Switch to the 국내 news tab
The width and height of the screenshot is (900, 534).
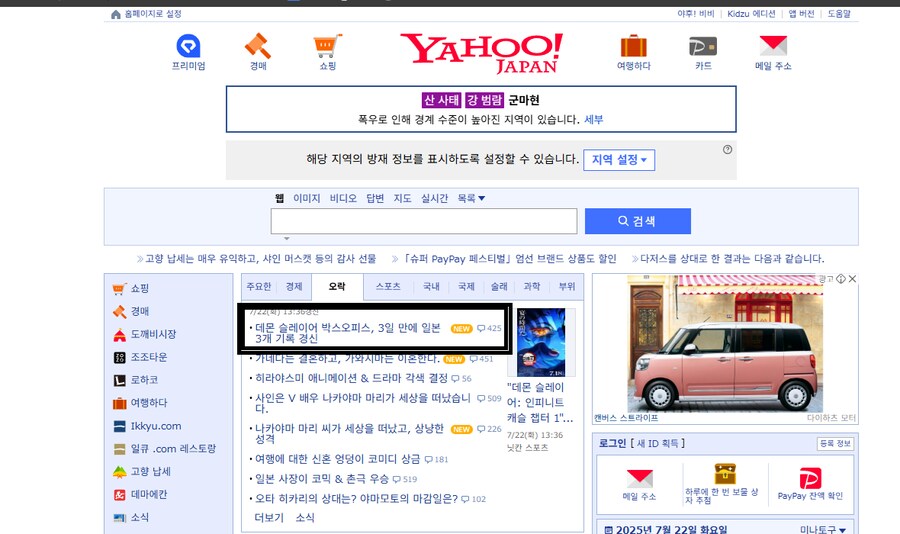(431, 287)
